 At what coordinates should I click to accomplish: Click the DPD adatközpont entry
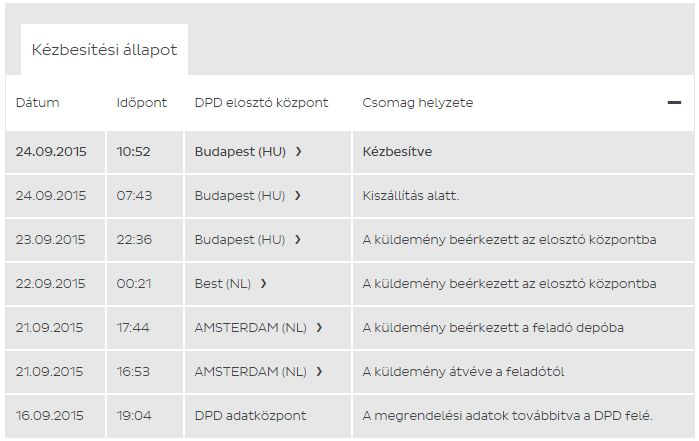250,415
